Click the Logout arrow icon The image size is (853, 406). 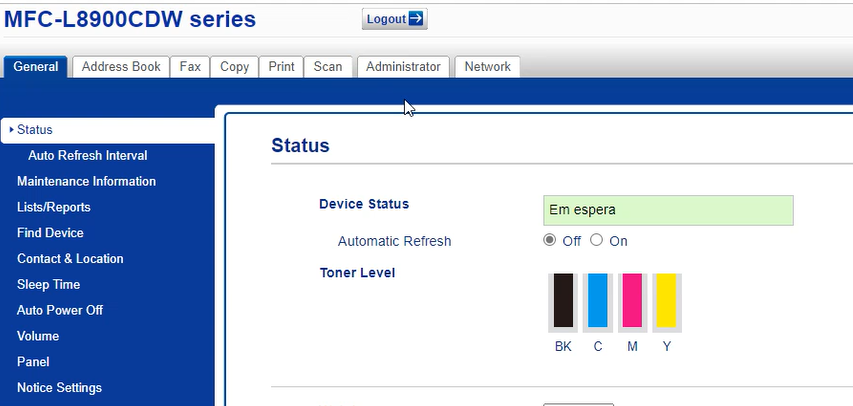point(416,19)
